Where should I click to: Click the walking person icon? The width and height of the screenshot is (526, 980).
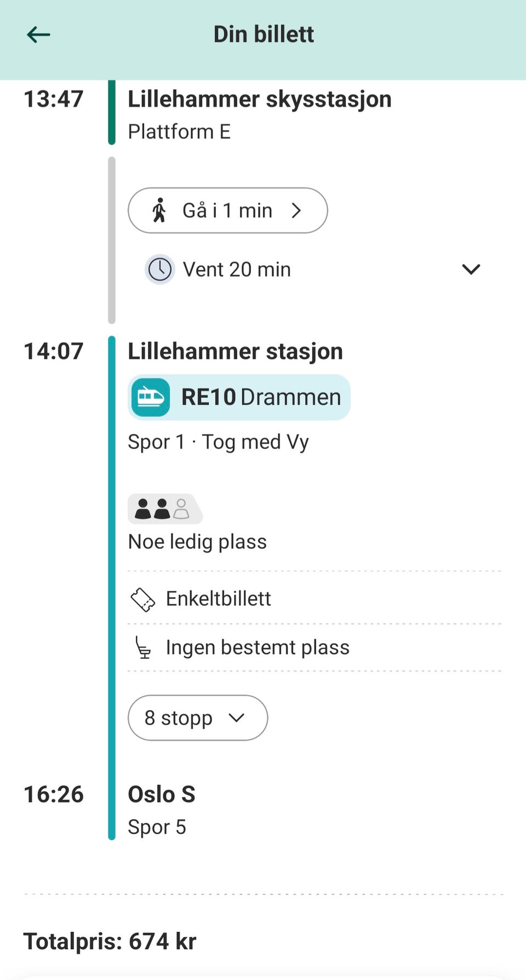point(159,210)
